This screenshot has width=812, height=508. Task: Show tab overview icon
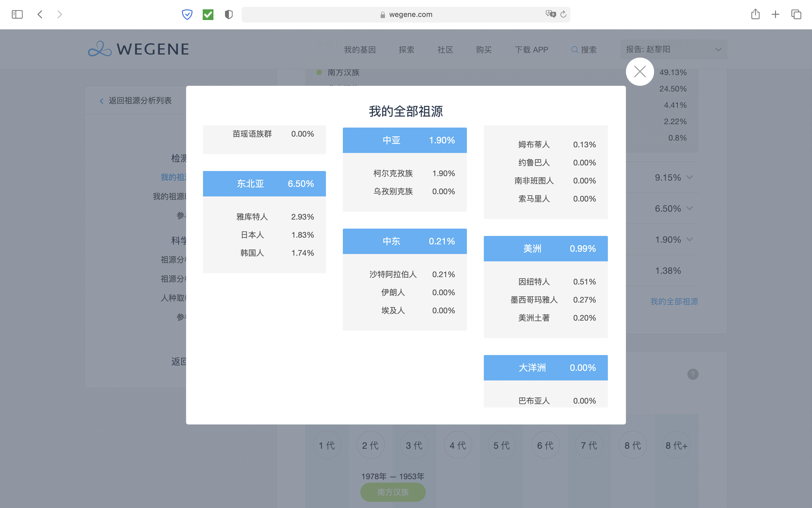click(x=796, y=14)
